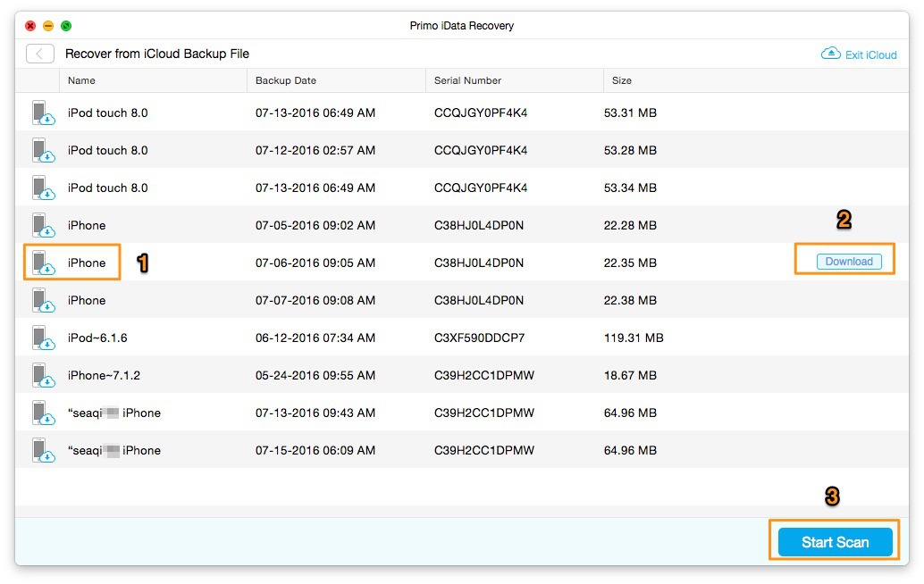Click serial number C3XF590DDCP7
Image resolution: width=924 pixels, height=584 pixels.
[x=479, y=338]
